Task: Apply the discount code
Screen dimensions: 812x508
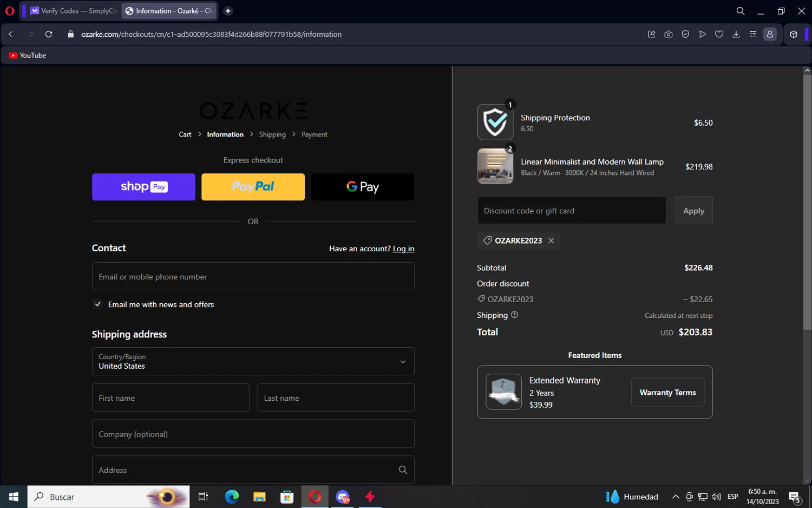Action: click(693, 211)
